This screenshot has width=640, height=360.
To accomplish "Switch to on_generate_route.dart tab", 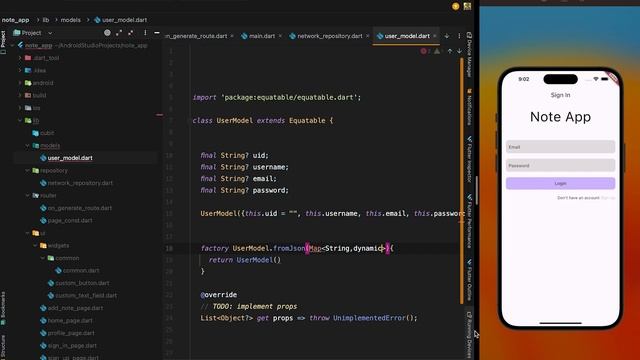I will tap(197, 36).
